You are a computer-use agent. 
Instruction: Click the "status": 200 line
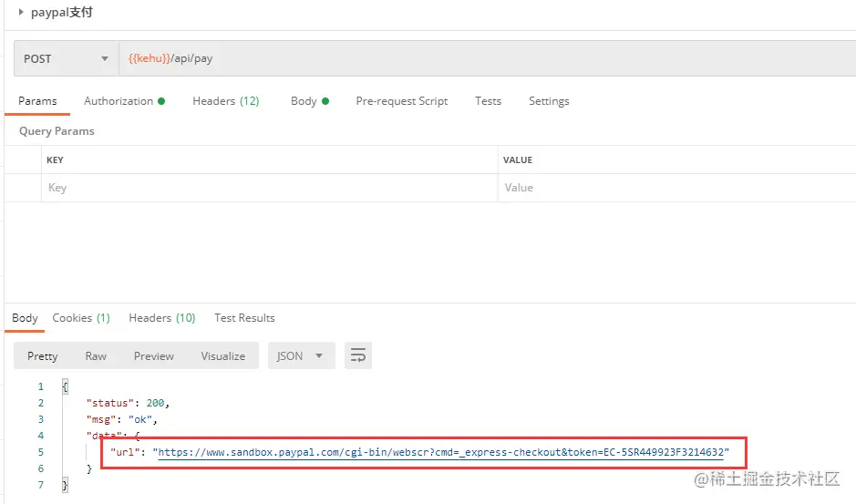[128, 403]
